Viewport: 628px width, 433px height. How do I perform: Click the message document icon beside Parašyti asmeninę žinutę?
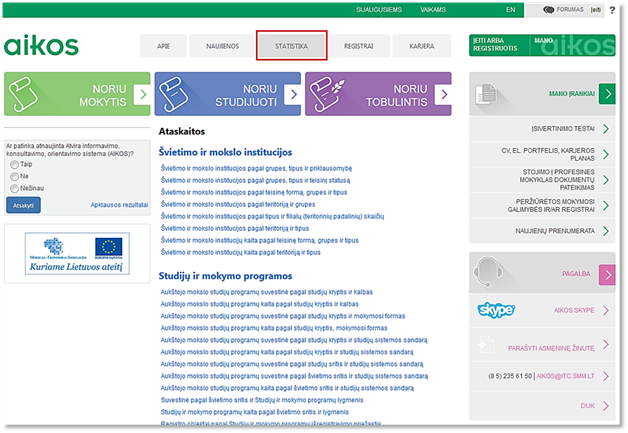click(486, 344)
